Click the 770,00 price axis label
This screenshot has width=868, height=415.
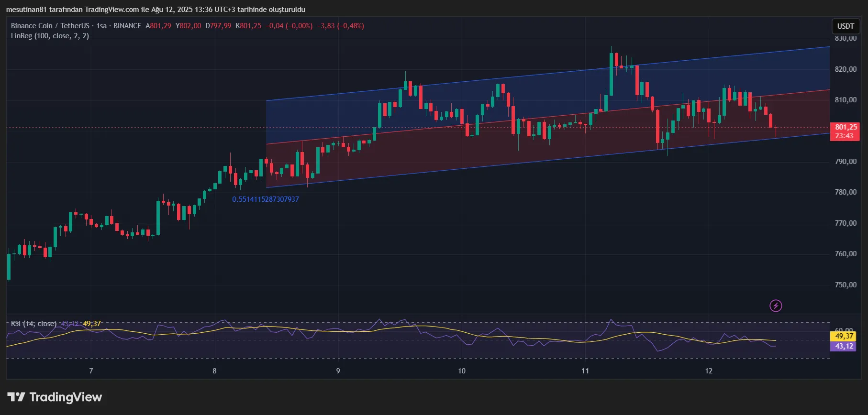(x=846, y=223)
